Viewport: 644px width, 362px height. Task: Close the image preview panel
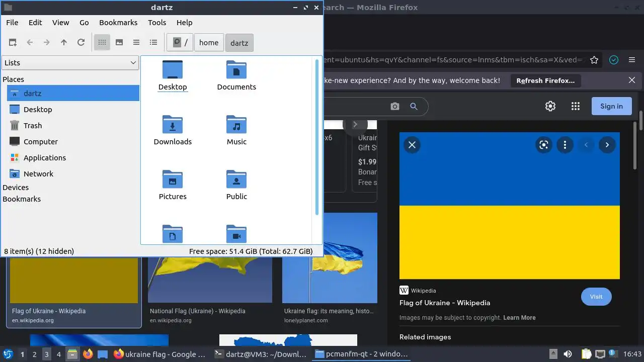point(412,145)
